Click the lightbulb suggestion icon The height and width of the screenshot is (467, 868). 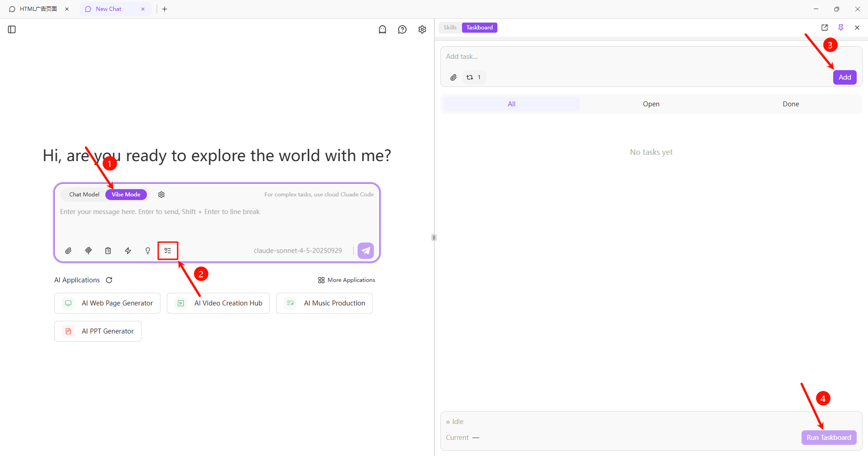click(147, 250)
